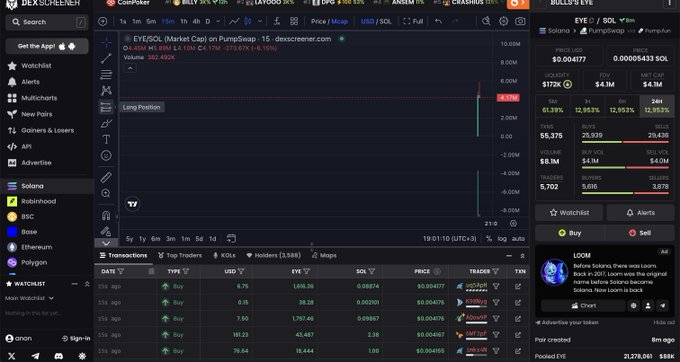Screen dimensions: 680x362
Task: Toggle Full screen chart mode
Action: (x=413, y=21)
